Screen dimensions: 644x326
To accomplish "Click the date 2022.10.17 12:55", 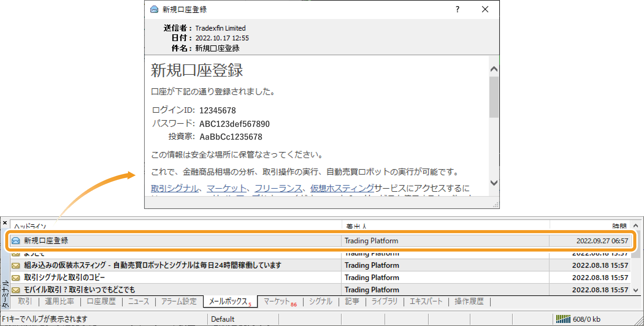I will tap(222, 38).
